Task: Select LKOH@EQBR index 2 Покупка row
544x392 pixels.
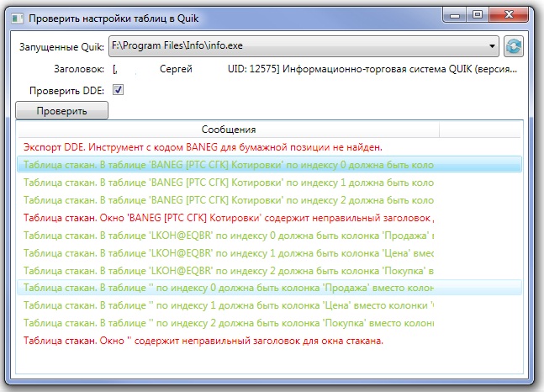Action: (x=269, y=271)
